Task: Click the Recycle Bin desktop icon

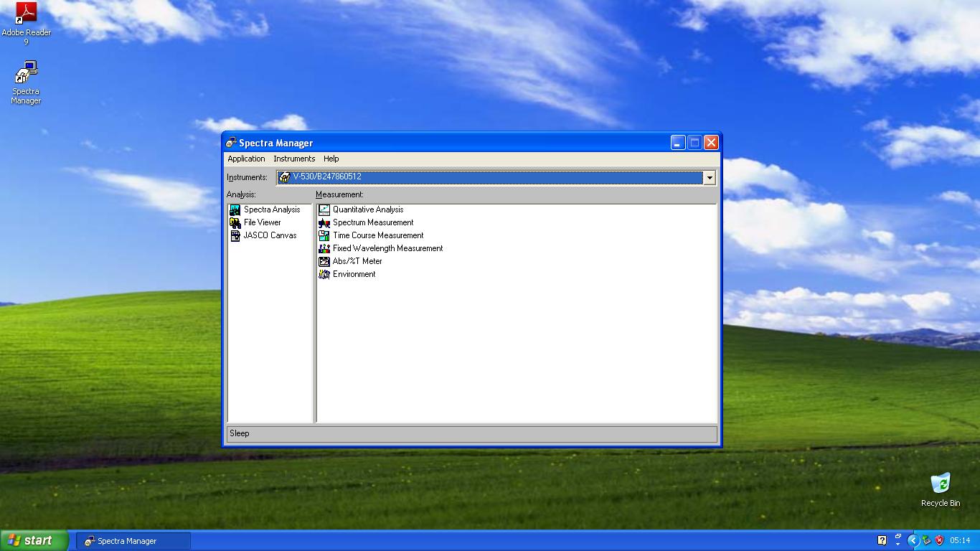Action: point(941,484)
